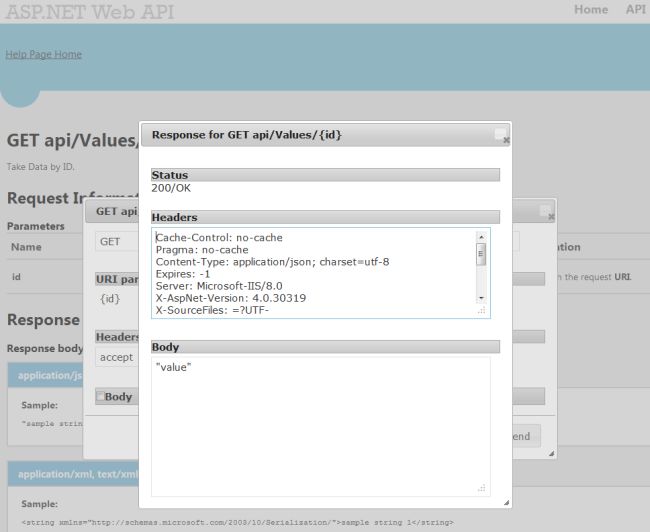The width and height of the screenshot is (650, 532).
Task: Open the Home menu item
Action: [591, 10]
